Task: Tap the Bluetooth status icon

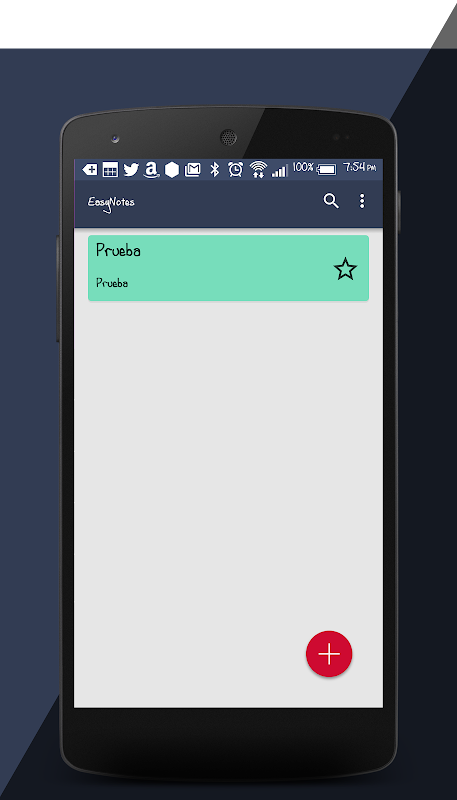Action: pos(215,169)
